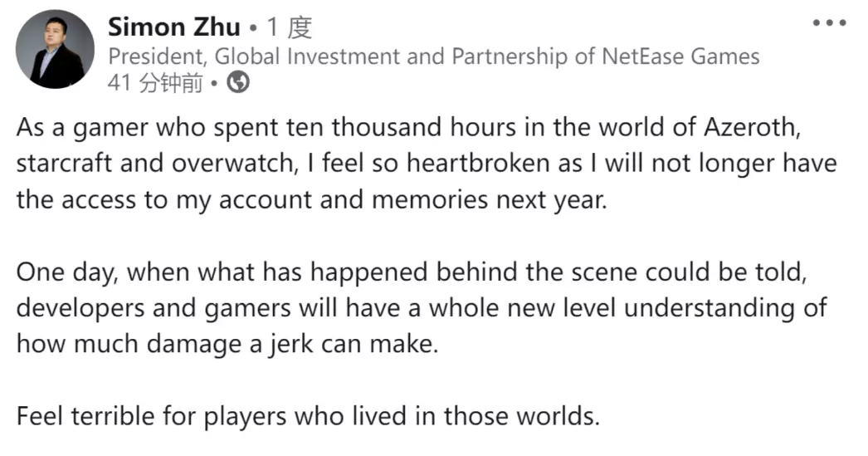Click the President, Global Investment headline text

[x=433, y=56]
